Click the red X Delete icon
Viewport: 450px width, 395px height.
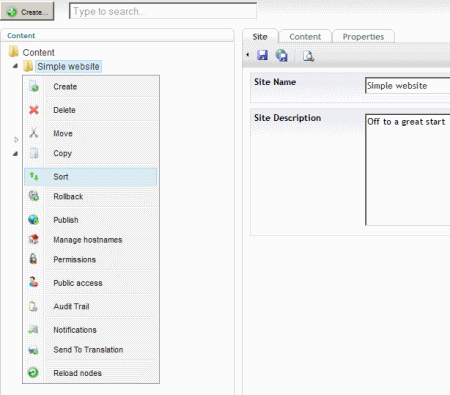34,110
